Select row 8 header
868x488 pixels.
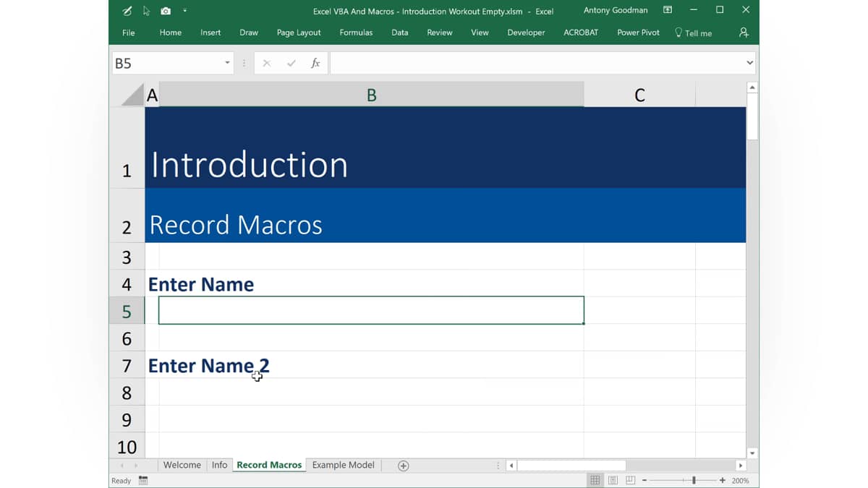click(127, 393)
